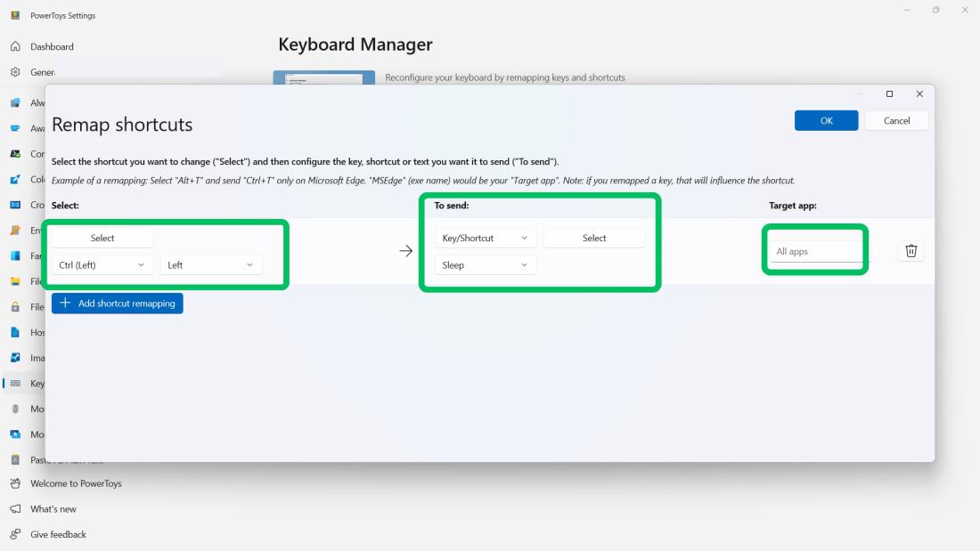Open the Left key dropdown
The width and height of the screenshot is (980, 551).
(211, 265)
